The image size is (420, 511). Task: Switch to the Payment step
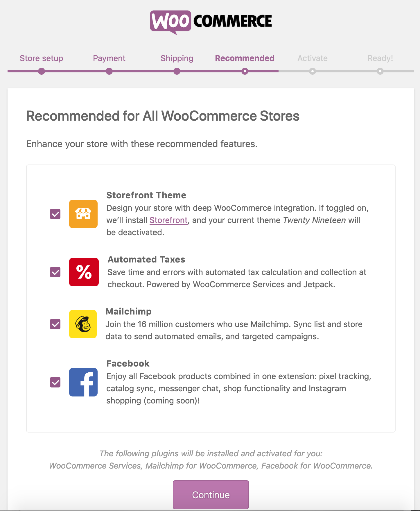[x=109, y=58]
